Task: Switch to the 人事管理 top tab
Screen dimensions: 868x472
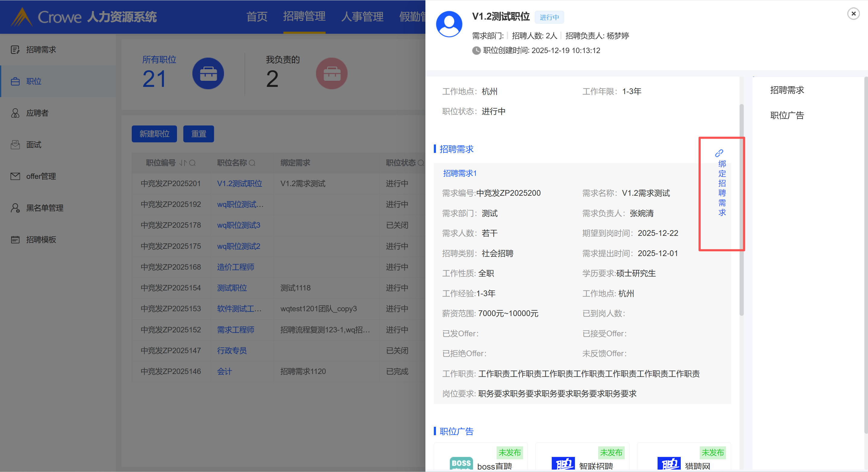Action: click(x=362, y=17)
